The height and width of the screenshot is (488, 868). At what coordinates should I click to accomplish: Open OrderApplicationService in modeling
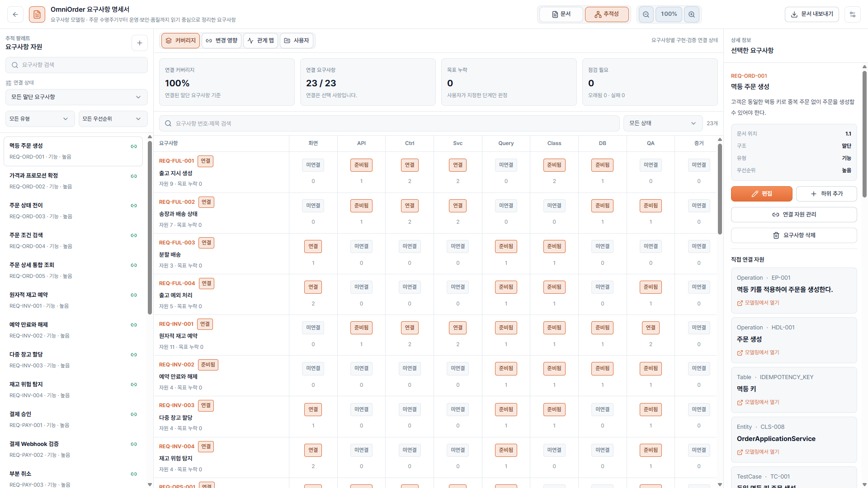pos(758,452)
